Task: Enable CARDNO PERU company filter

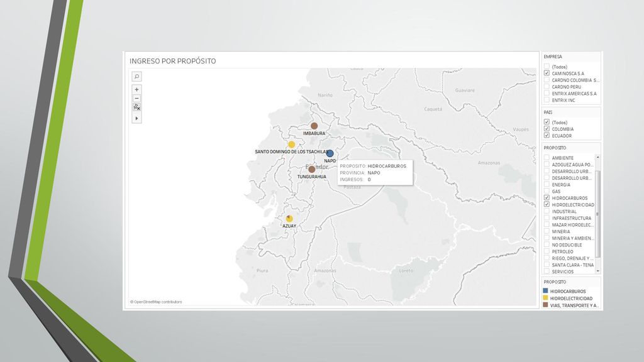Action: pos(547,87)
